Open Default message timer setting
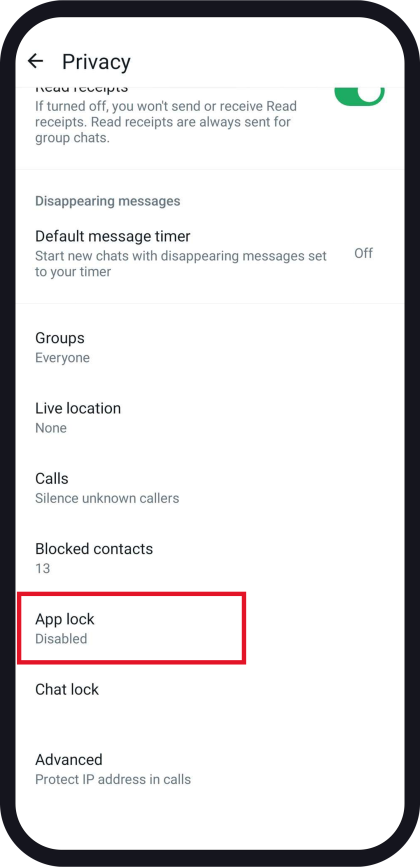 210,253
